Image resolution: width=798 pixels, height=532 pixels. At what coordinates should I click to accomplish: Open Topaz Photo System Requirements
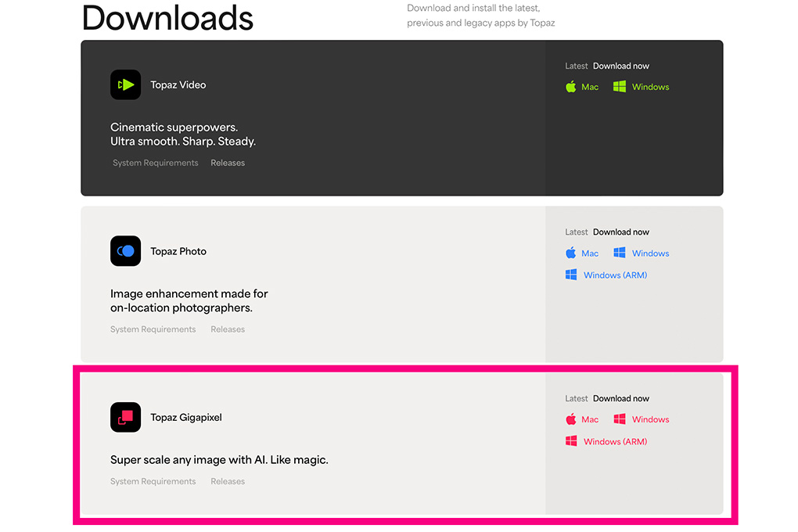[x=153, y=329]
